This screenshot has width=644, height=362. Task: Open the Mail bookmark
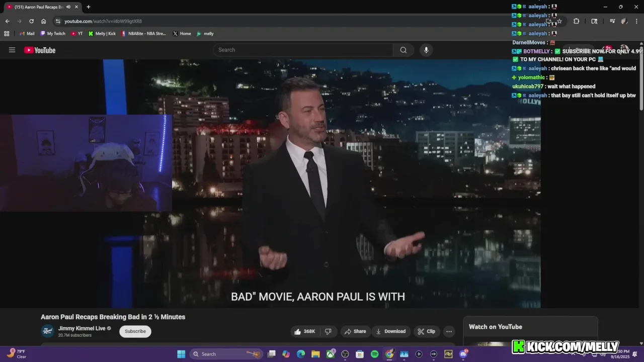tap(27, 34)
